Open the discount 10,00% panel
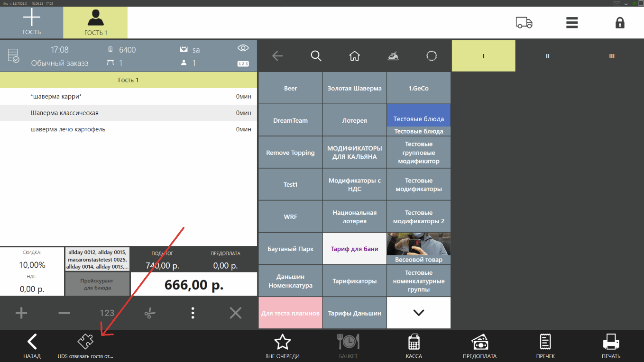The width and height of the screenshot is (644, 362). pos(32,271)
